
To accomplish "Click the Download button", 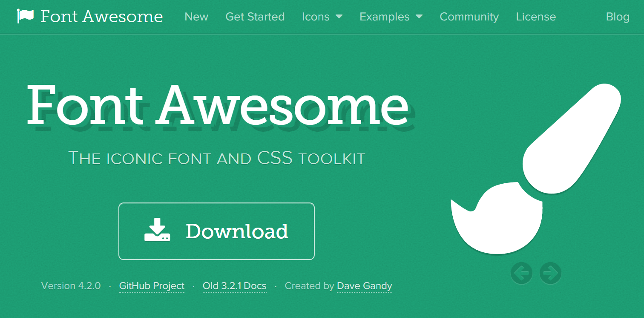I will pos(216,231).
